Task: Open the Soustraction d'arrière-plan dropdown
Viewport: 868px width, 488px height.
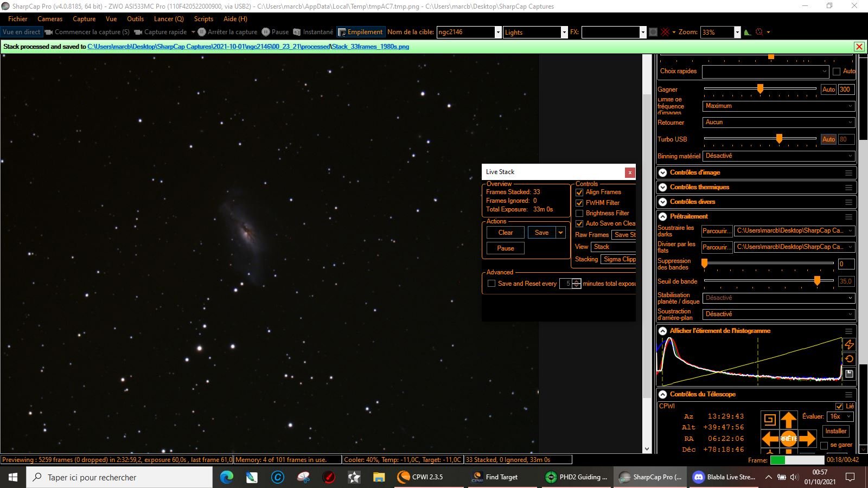Action: coord(779,314)
